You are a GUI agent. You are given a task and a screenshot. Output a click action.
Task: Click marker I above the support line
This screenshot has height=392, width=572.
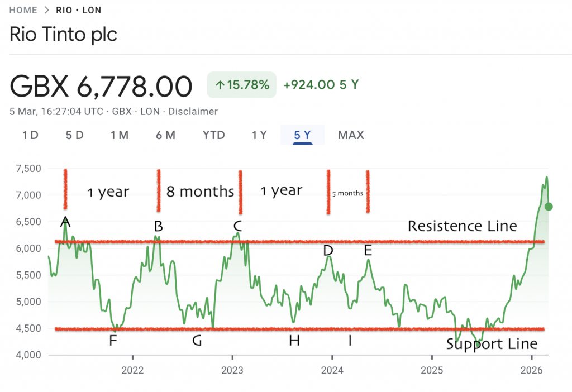pyautogui.click(x=350, y=341)
